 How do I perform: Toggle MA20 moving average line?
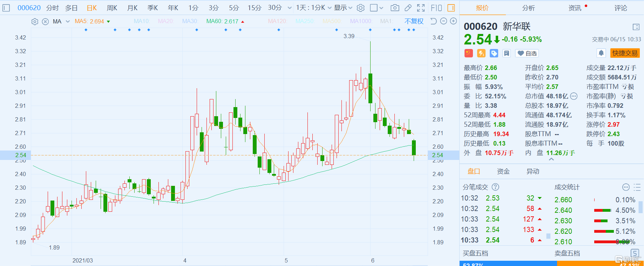point(166,21)
